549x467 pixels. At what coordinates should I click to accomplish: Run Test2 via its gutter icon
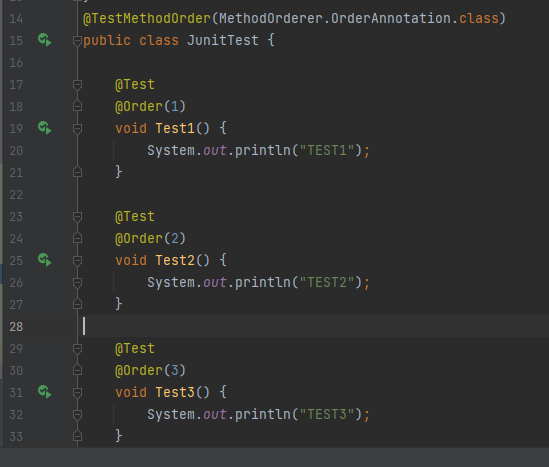pos(44,260)
